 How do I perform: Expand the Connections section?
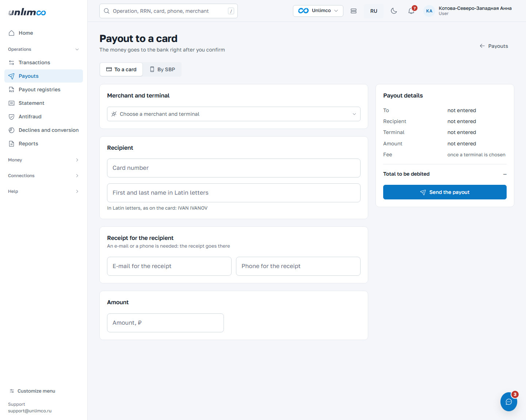[x=43, y=176]
